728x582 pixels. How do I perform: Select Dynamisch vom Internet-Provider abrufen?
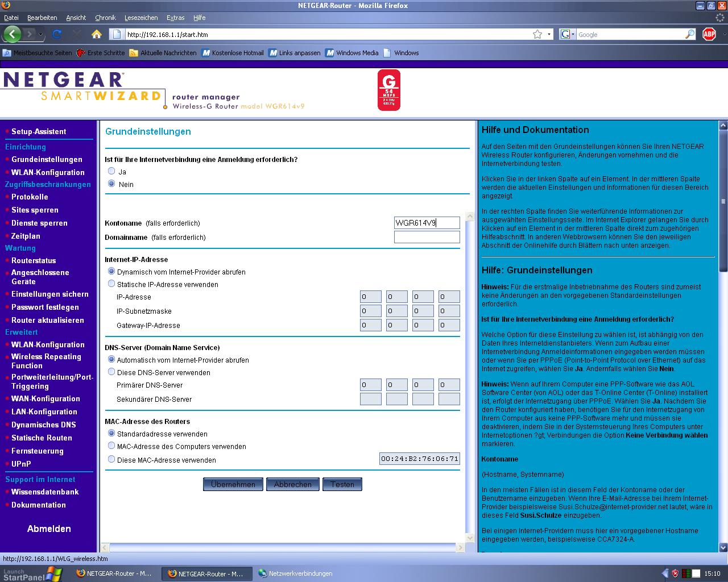pos(111,272)
